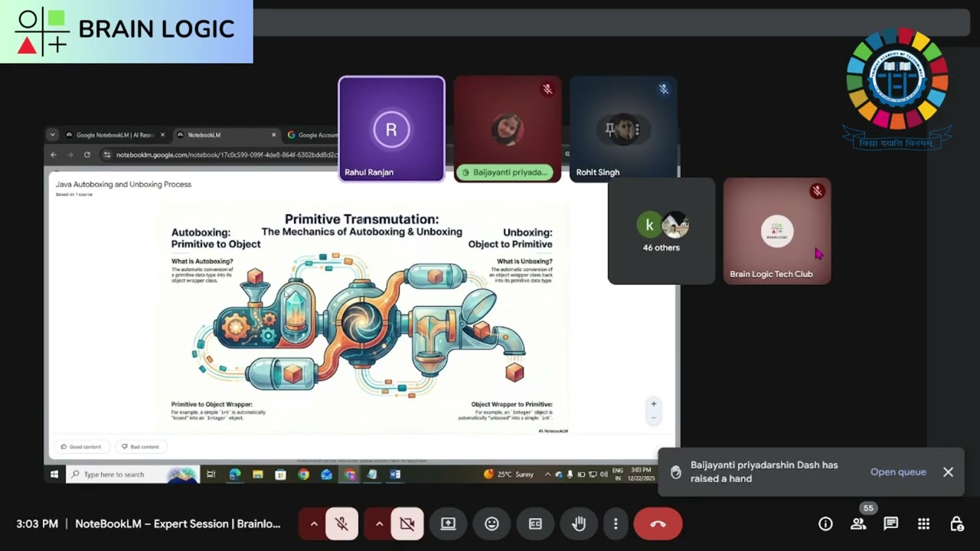This screenshot has height=551, width=980.
Task: Expand audio settings chevron beside microphone
Action: tap(313, 524)
